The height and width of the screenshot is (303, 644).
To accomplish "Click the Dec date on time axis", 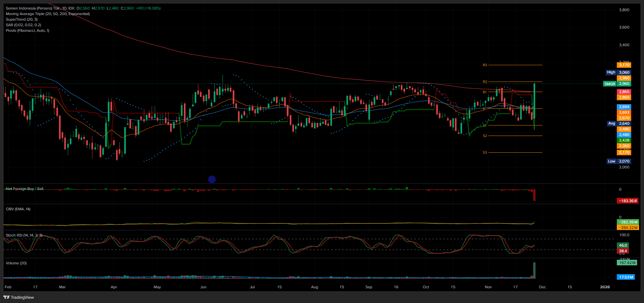I will tap(542, 287).
